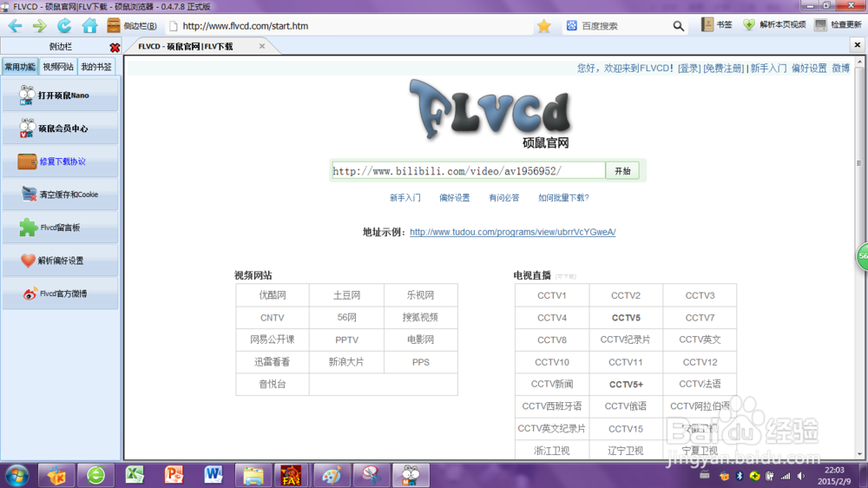Switch to 视频网站 sidebar tab
868x488 pixels.
tap(58, 67)
